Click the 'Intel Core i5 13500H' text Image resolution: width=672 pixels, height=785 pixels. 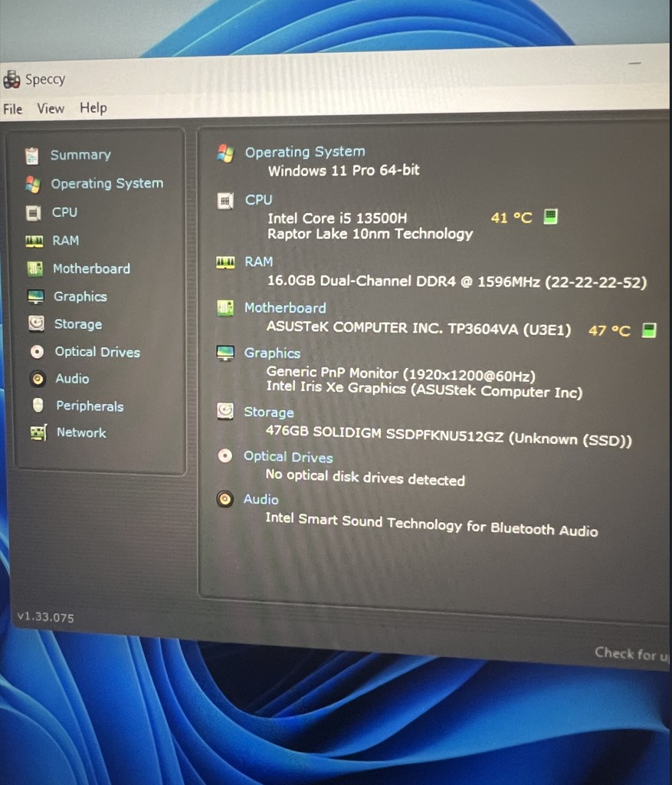[x=337, y=218]
